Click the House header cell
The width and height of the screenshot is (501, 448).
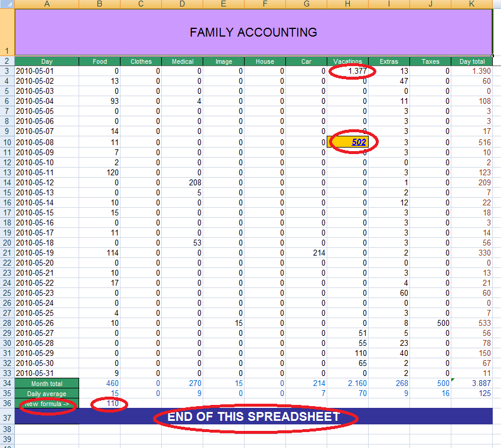click(265, 61)
